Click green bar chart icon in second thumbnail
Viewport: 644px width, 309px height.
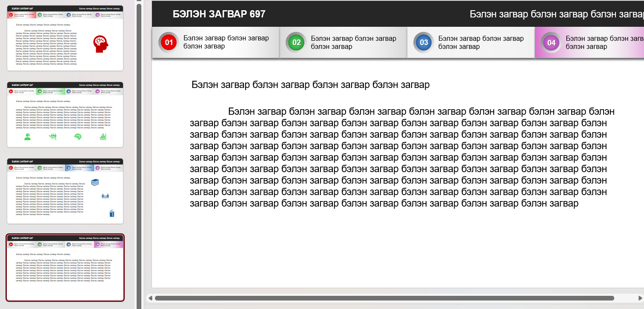click(x=103, y=136)
